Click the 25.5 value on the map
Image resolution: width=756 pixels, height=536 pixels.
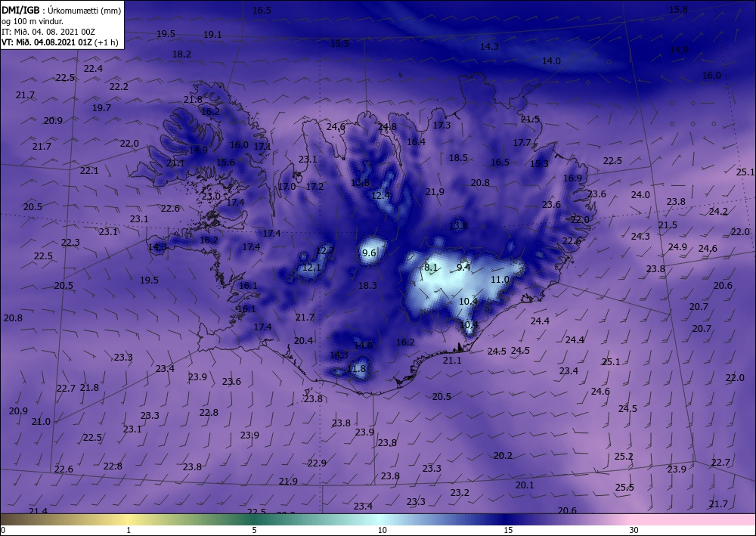pos(624,488)
